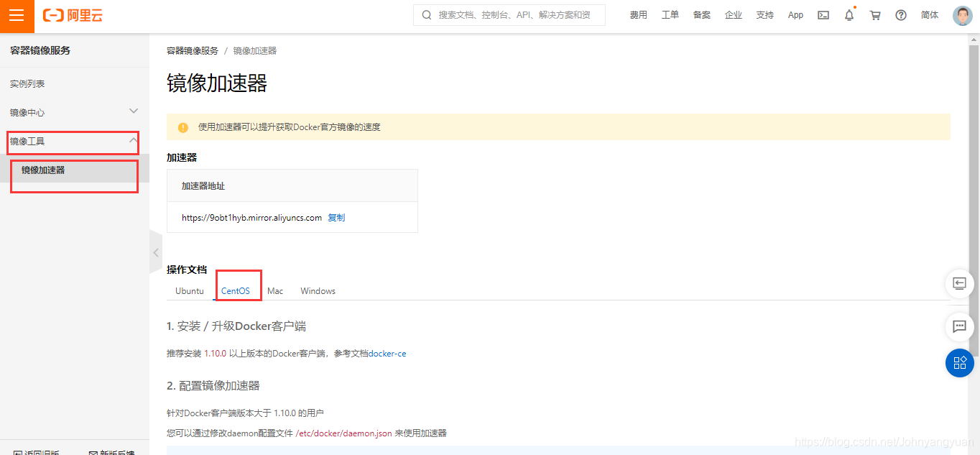Click 复制 to copy accelerator address
Screen dimensions: 980x455
coord(336,217)
